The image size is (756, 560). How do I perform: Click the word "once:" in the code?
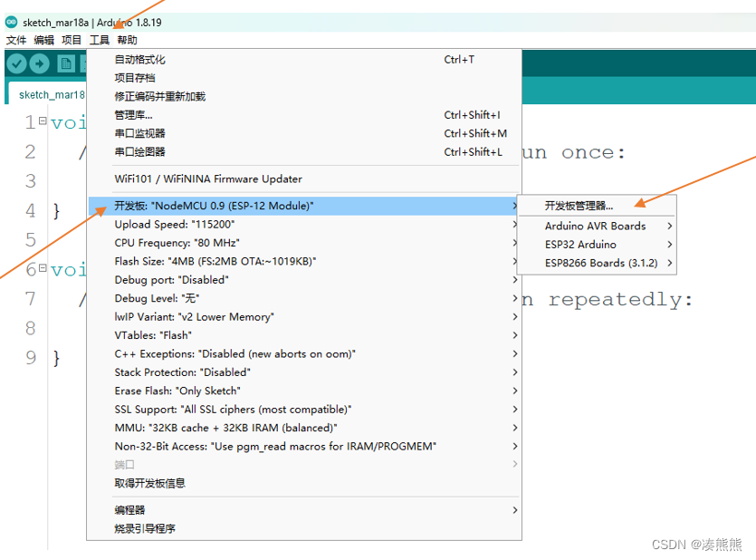coord(593,152)
